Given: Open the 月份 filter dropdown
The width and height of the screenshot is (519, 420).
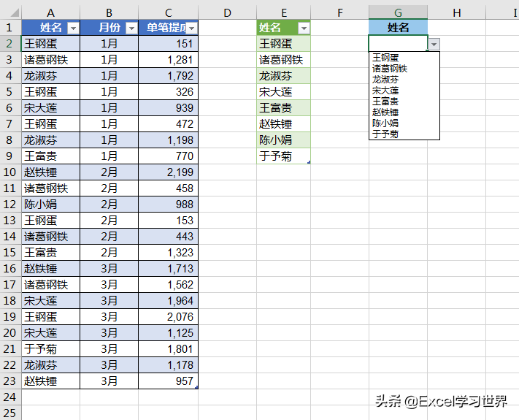Looking at the screenshot, I should (131, 28).
